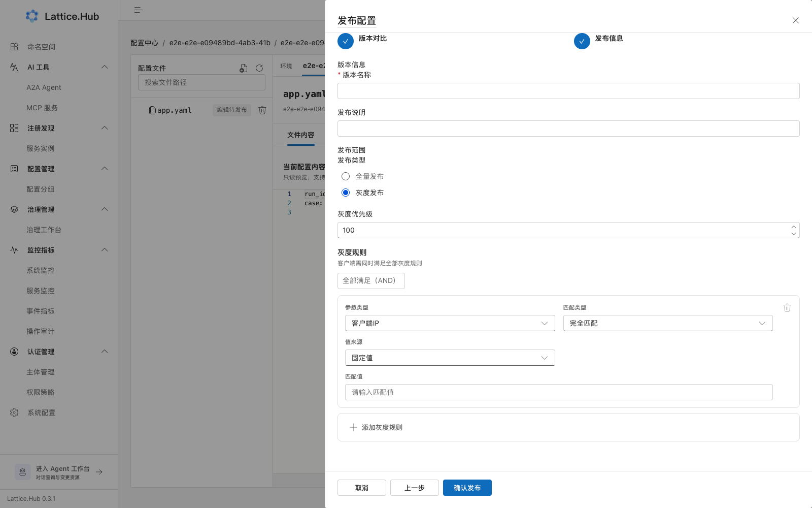The image size is (812, 508).
Task: Switch to the 文件内容 tab
Action: [x=301, y=135]
